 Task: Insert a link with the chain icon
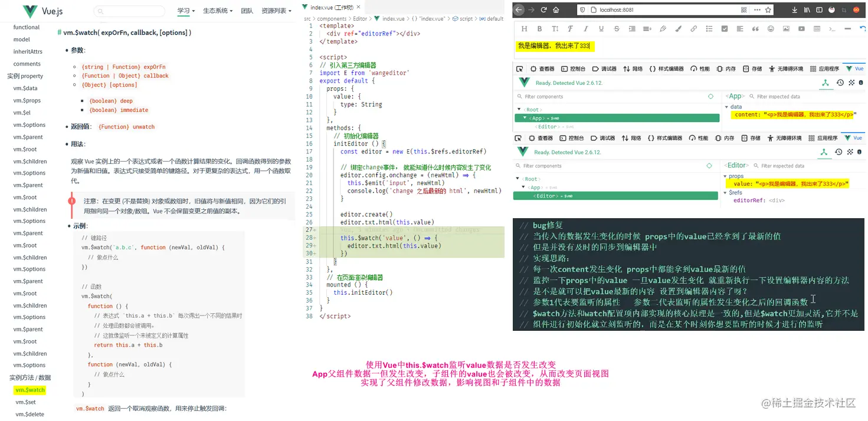click(x=693, y=29)
